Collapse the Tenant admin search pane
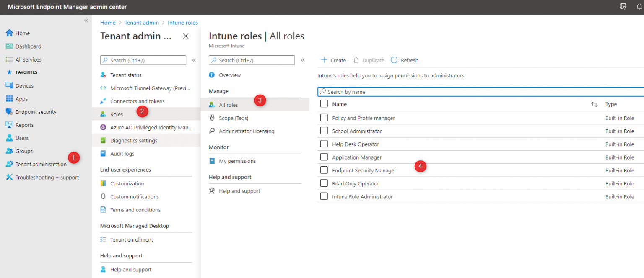Screen dimensions: 644x278 point(194,60)
